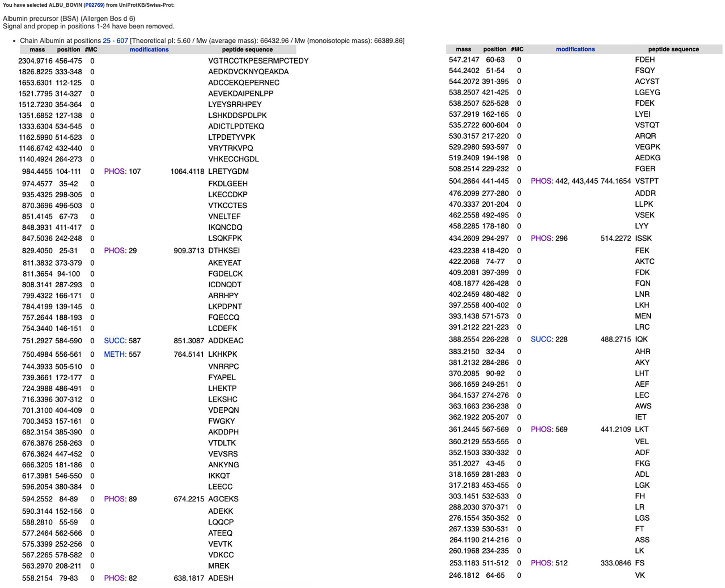Select peptide sequence VEGPK
This screenshot has height=588, width=725.
(648, 147)
